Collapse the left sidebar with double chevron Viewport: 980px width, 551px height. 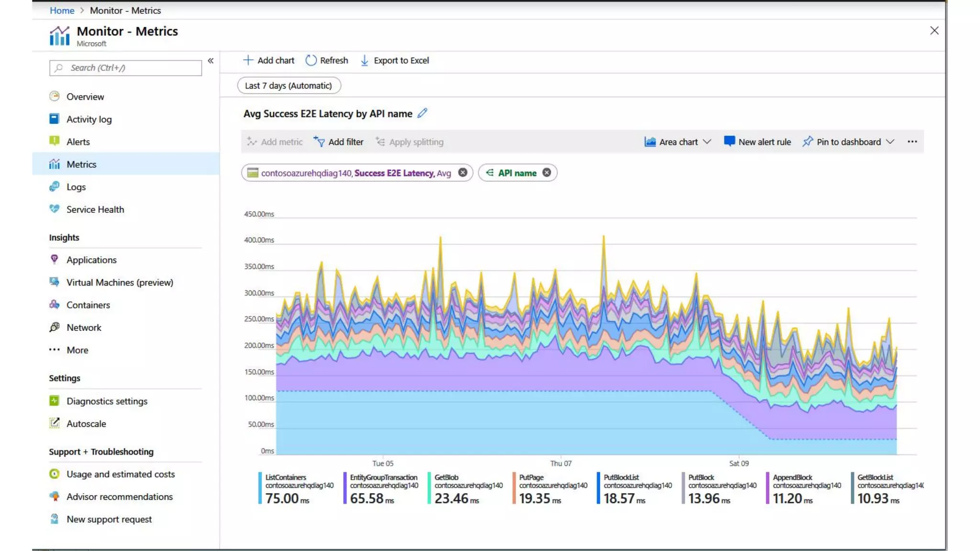point(211,61)
